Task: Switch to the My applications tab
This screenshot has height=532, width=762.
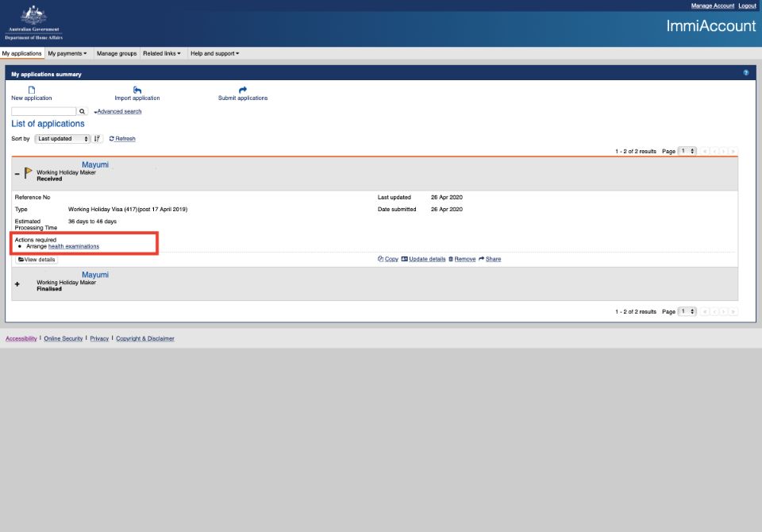Action: [x=22, y=53]
